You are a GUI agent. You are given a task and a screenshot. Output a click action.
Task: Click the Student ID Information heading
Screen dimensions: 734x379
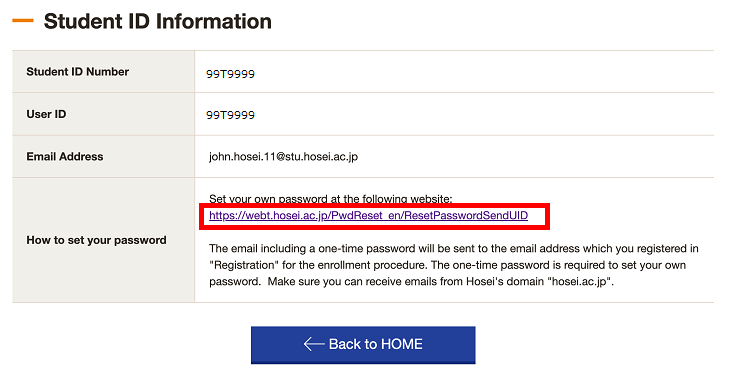point(158,22)
